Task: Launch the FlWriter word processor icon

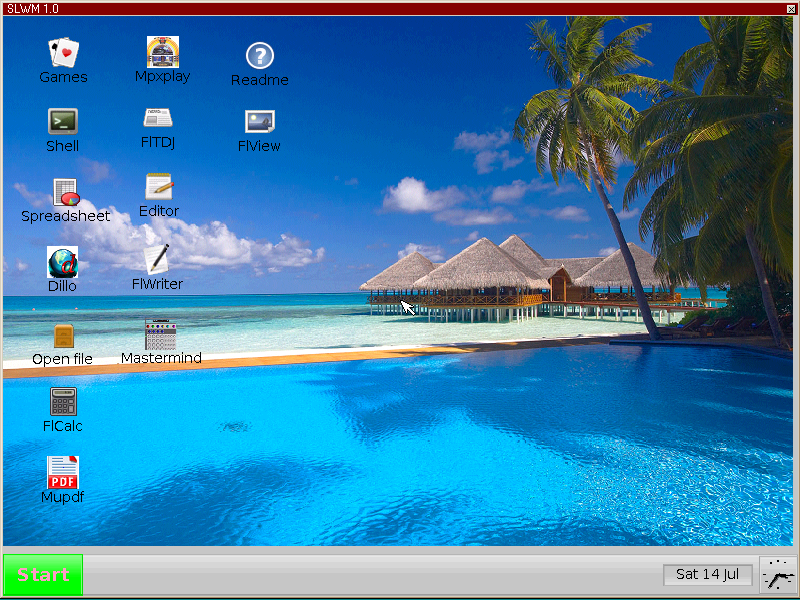Action: tap(157, 259)
